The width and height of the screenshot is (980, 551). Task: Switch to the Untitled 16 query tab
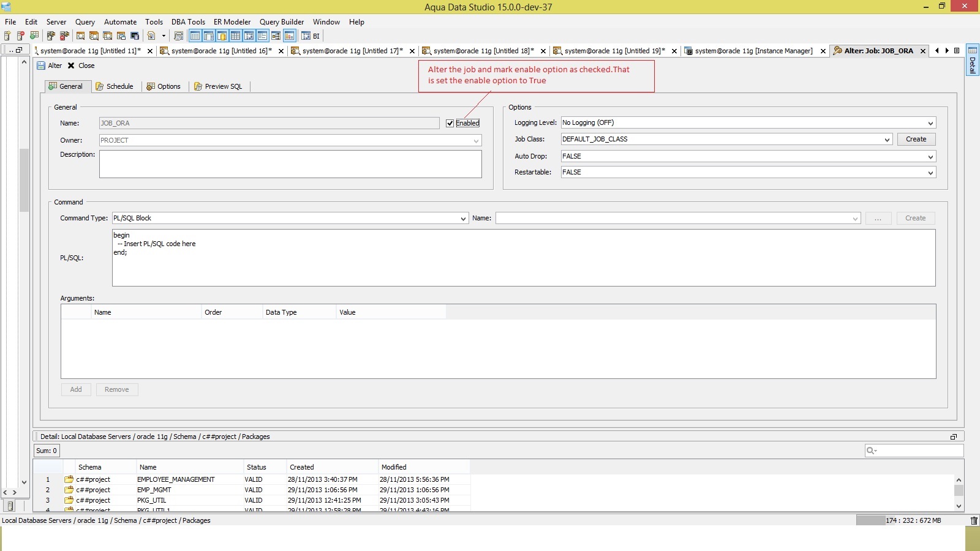221,51
